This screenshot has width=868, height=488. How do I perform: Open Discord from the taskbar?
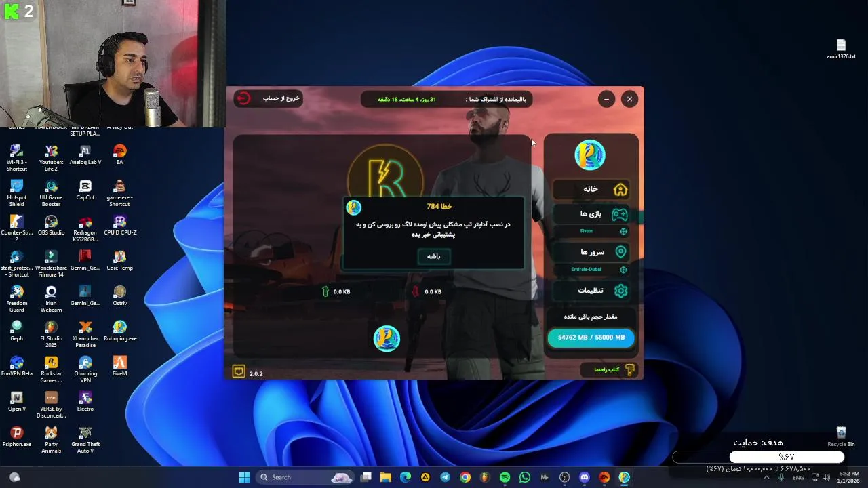click(585, 477)
